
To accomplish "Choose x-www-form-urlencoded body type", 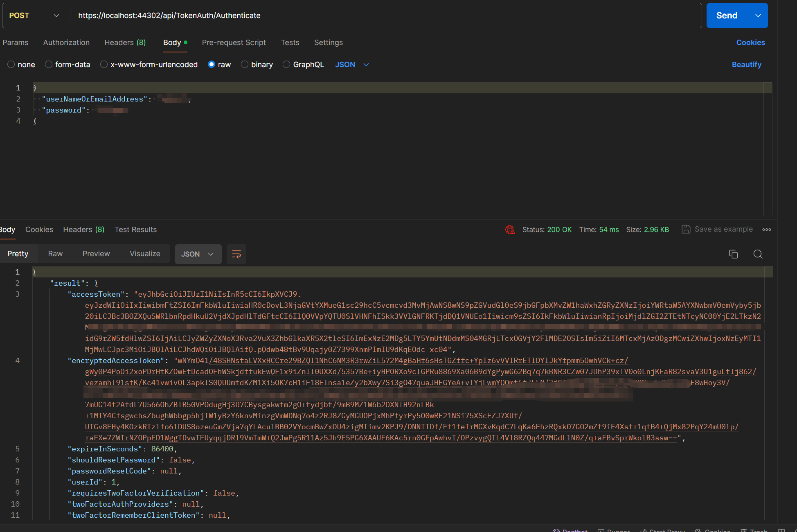I will tap(104, 65).
